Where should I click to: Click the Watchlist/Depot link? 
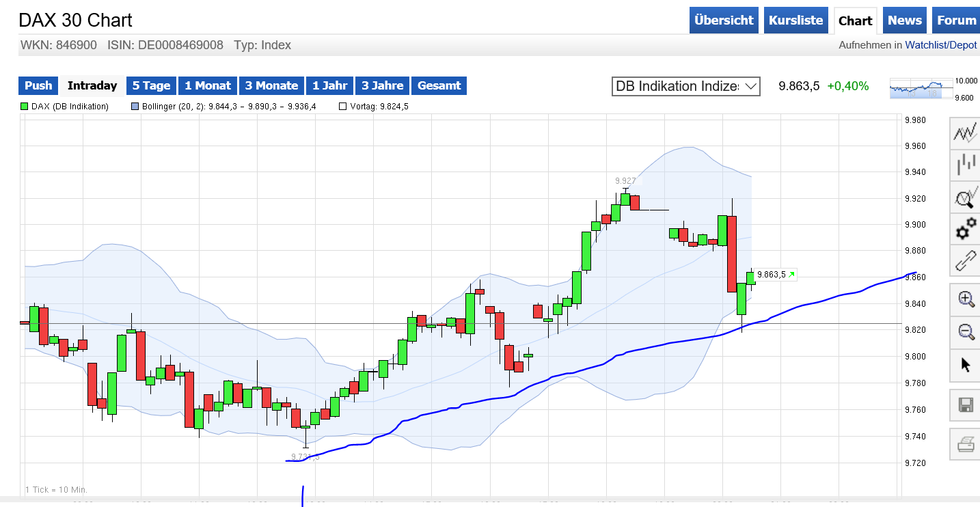940,45
